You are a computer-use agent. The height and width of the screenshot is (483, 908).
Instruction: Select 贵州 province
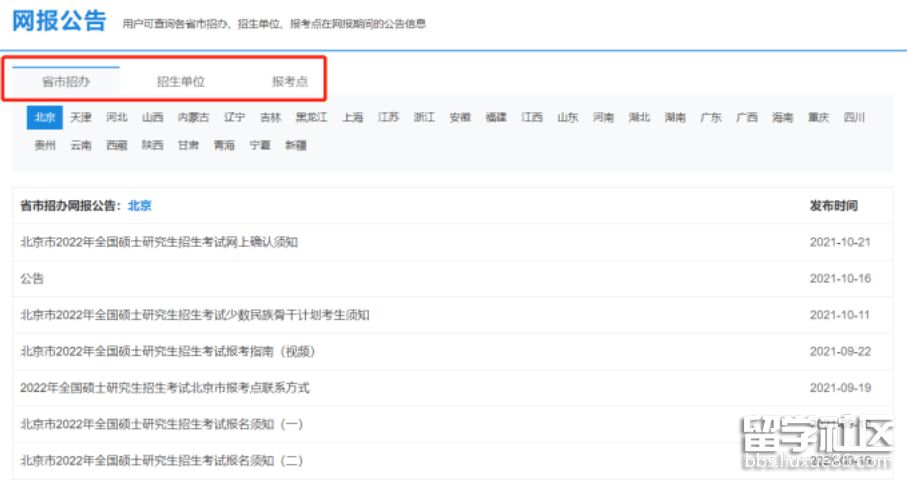45,145
